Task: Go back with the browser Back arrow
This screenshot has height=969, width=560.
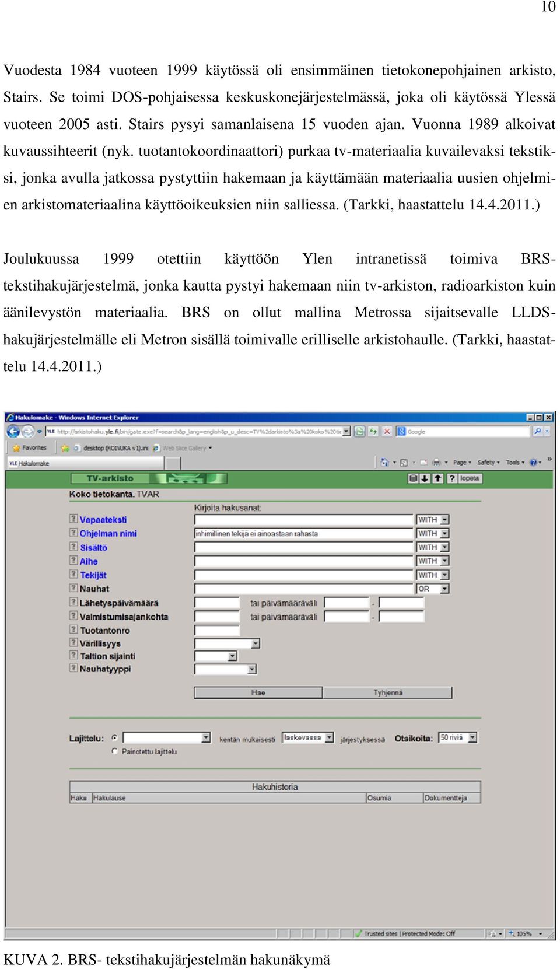Action: [x=13, y=432]
